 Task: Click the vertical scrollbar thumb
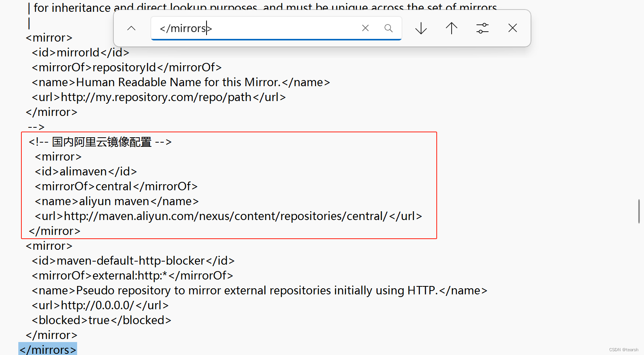tap(639, 211)
